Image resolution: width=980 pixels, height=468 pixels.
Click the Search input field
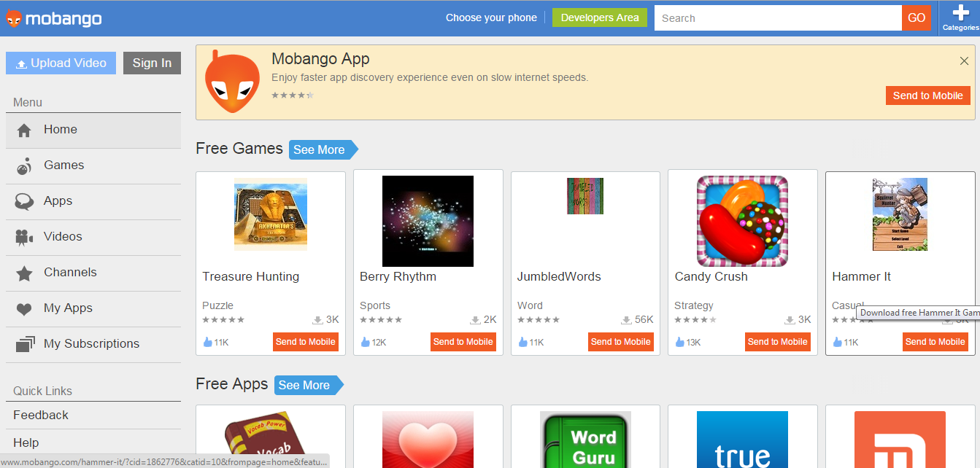778,18
